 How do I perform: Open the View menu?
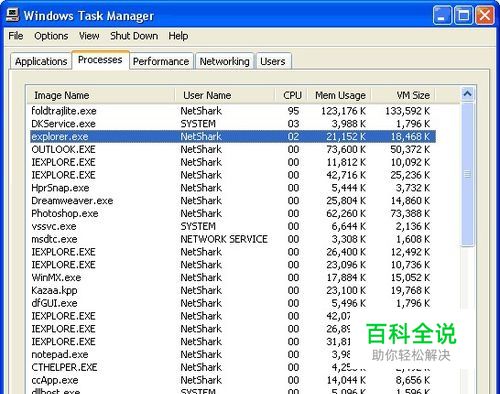click(89, 36)
